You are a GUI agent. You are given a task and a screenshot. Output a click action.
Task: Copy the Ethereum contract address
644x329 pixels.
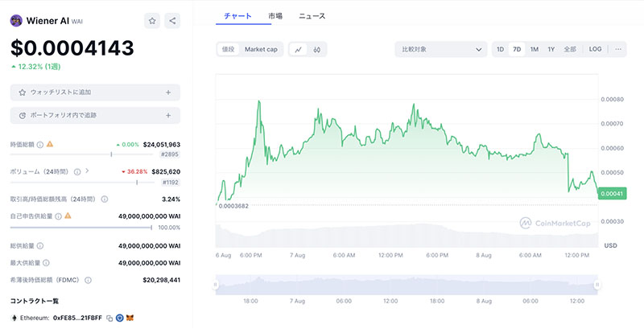pos(109,319)
